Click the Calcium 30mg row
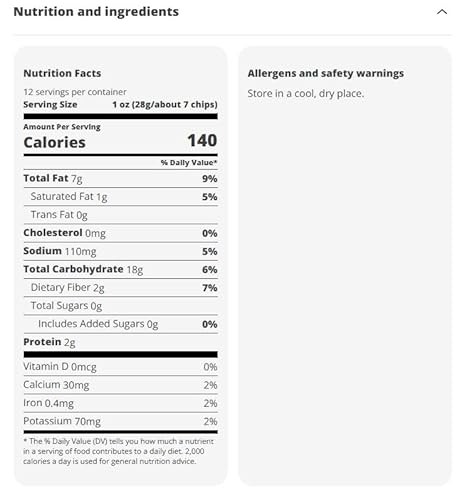Image resolution: width=460 pixels, height=500 pixels. 120,385
